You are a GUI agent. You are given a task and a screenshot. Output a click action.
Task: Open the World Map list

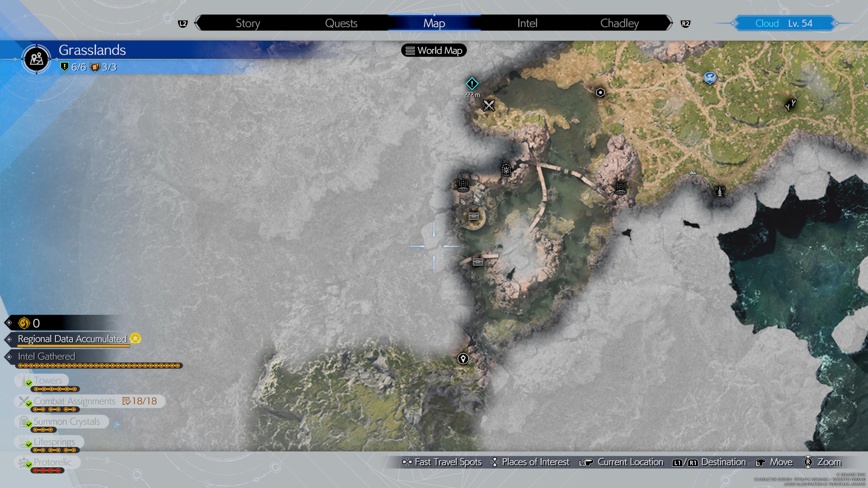(x=434, y=51)
